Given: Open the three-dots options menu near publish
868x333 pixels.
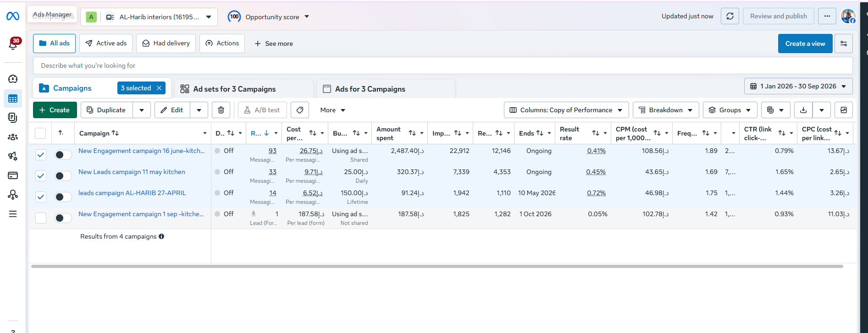Looking at the screenshot, I should tap(827, 16).
